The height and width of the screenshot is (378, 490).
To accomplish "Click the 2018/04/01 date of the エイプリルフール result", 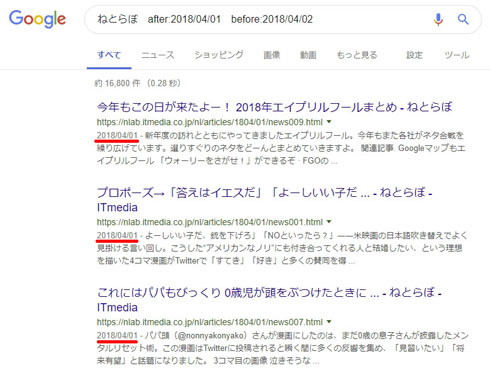I will click(117, 135).
